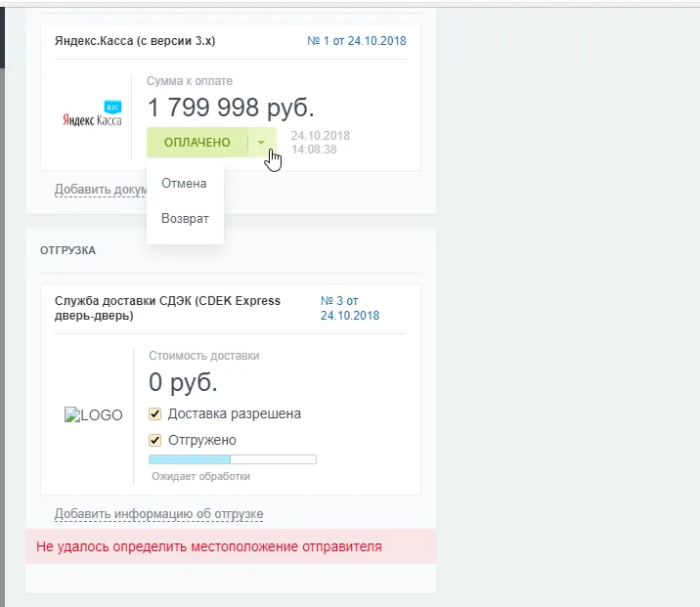Select Возврат from the payment menu
The height and width of the screenshot is (607, 700).
pyautogui.click(x=185, y=219)
